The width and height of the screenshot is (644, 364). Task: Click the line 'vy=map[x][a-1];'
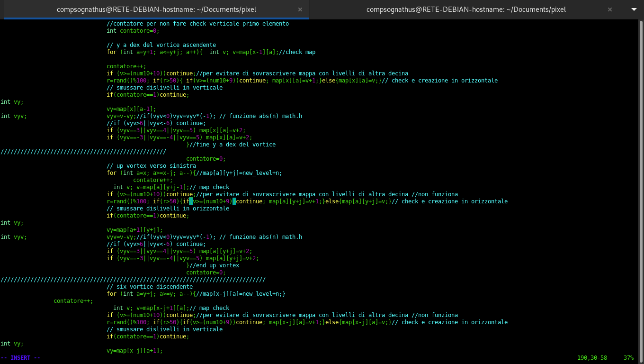coord(132,109)
